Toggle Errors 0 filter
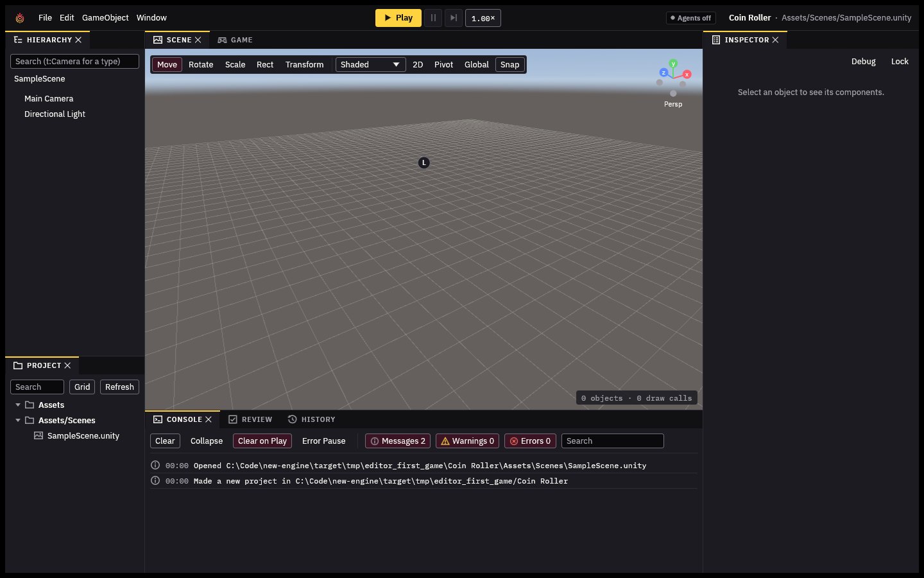Image resolution: width=924 pixels, height=578 pixels. 530,441
